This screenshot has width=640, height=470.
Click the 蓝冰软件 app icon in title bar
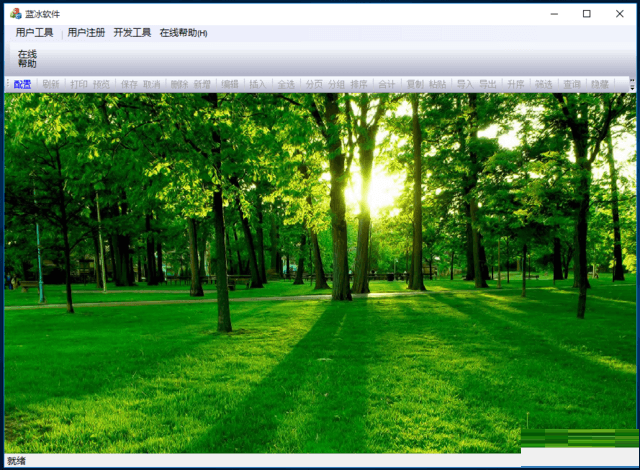tap(13, 13)
